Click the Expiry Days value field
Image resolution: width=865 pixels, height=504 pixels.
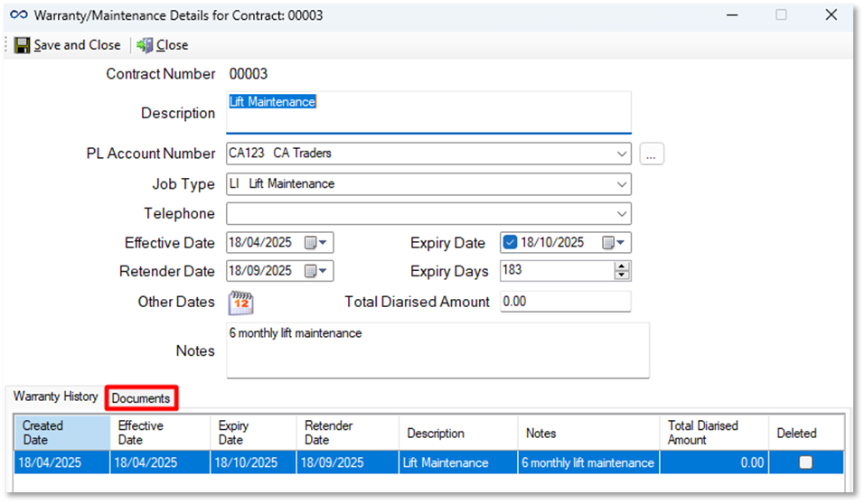557,271
